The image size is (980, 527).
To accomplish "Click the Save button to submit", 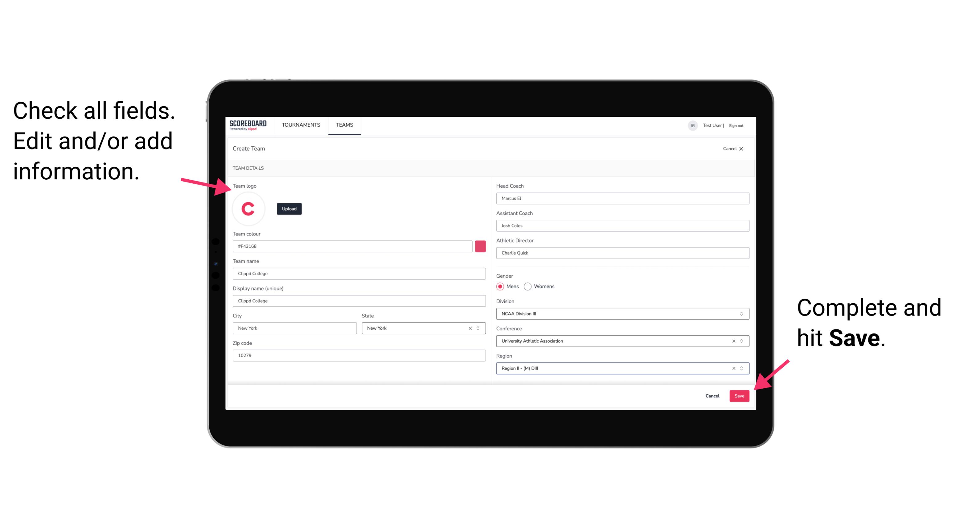I will pos(739,395).
